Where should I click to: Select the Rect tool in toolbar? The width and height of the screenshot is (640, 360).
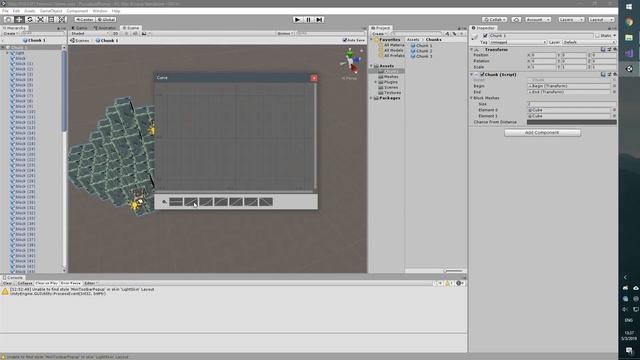[51, 20]
